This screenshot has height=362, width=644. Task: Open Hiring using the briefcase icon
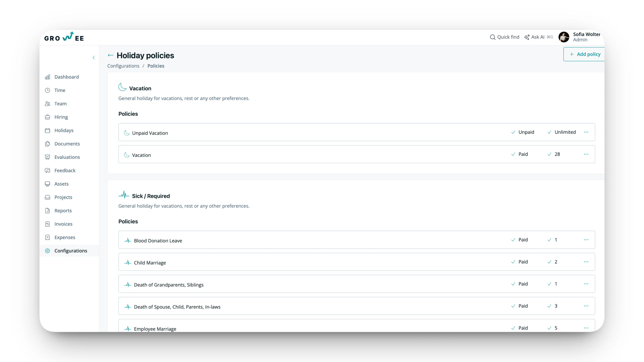pos(47,117)
